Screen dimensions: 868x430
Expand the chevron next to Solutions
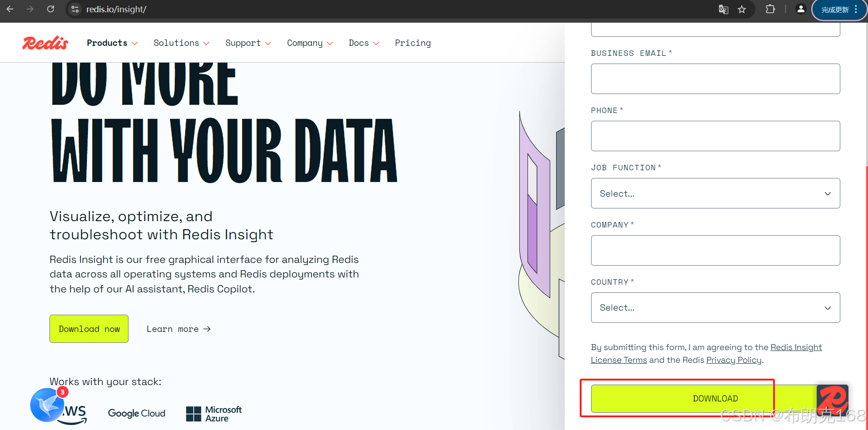[206, 44]
